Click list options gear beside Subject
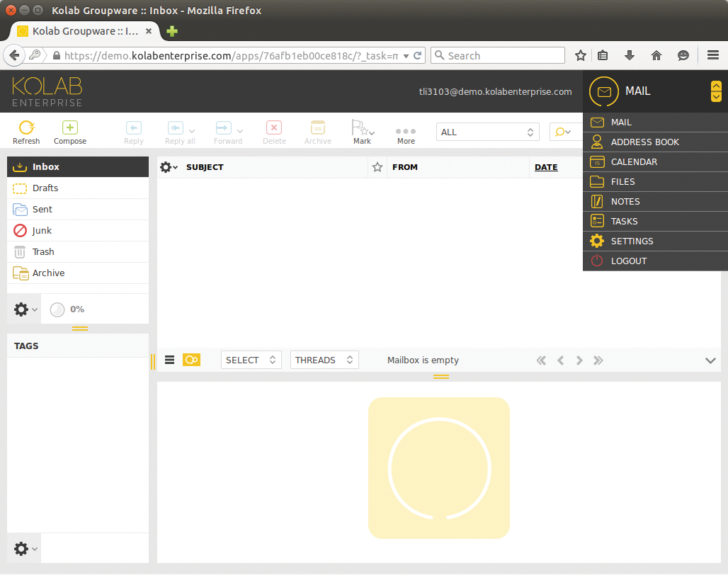This screenshot has width=728, height=575. tap(167, 167)
